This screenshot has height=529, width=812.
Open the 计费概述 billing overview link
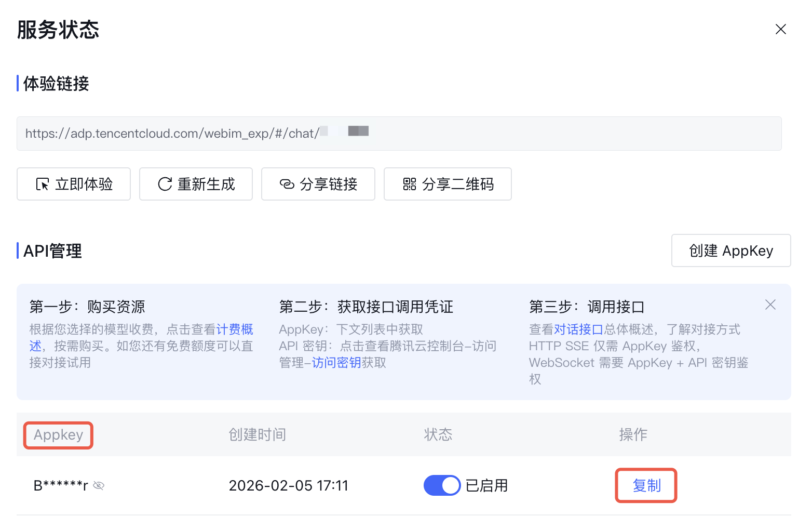(x=235, y=329)
